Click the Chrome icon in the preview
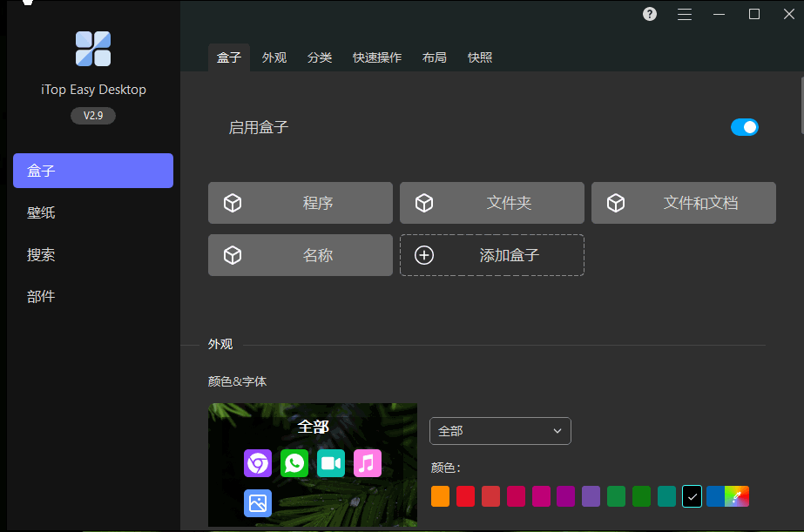Viewport: 804px width, 532px height. (258, 463)
